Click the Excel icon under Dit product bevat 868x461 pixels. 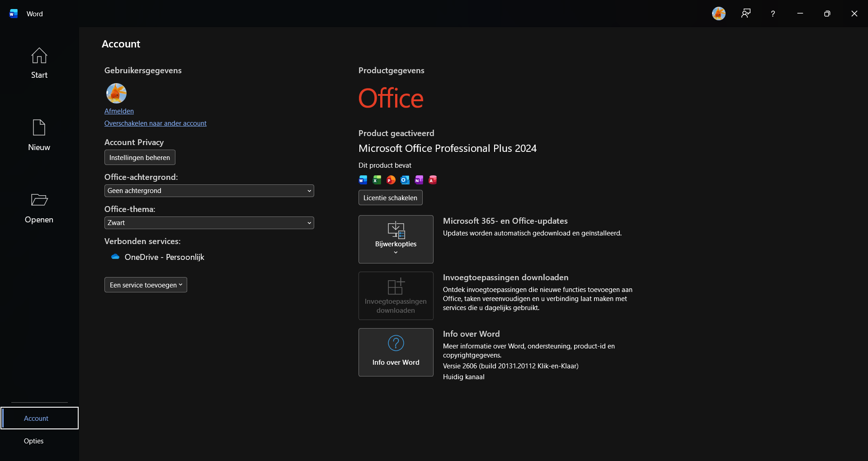click(x=377, y=180)
